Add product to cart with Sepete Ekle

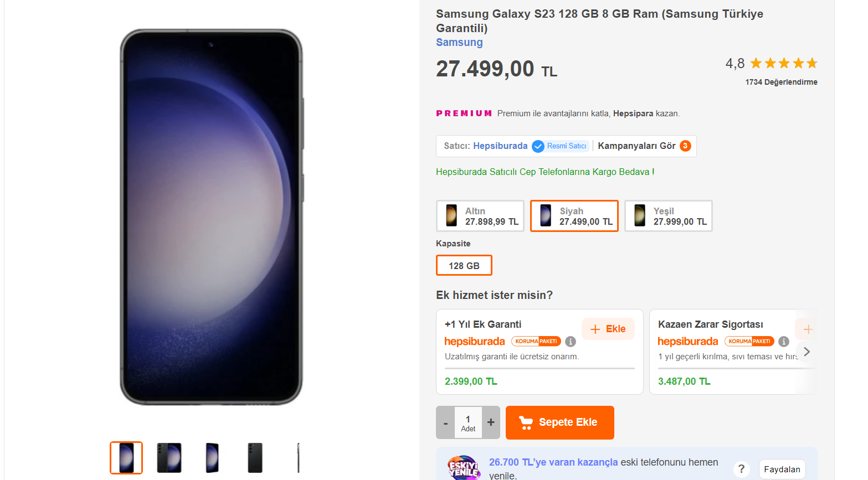tap(559, 422)
